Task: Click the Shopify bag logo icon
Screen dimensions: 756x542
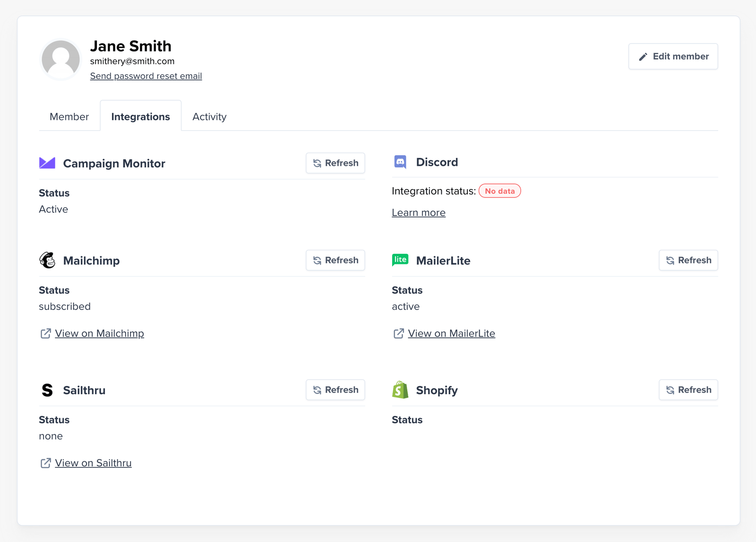Action: [400, 390]
